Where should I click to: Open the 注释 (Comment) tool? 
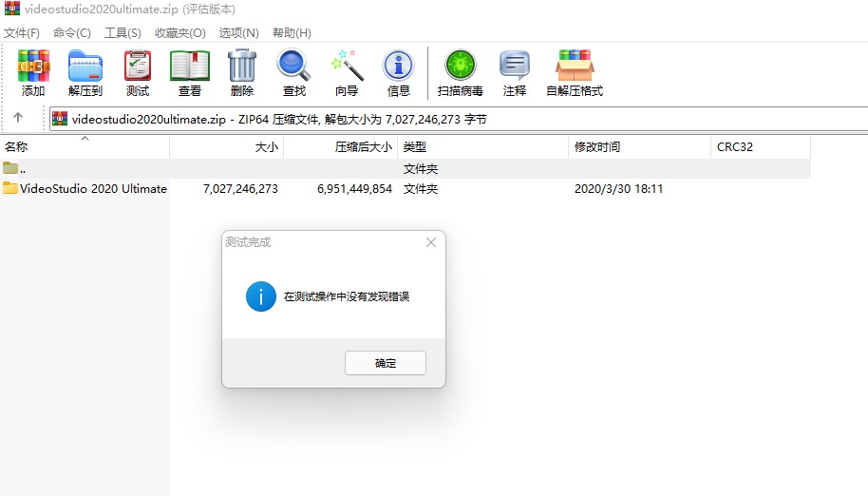[x=515, y=72]
